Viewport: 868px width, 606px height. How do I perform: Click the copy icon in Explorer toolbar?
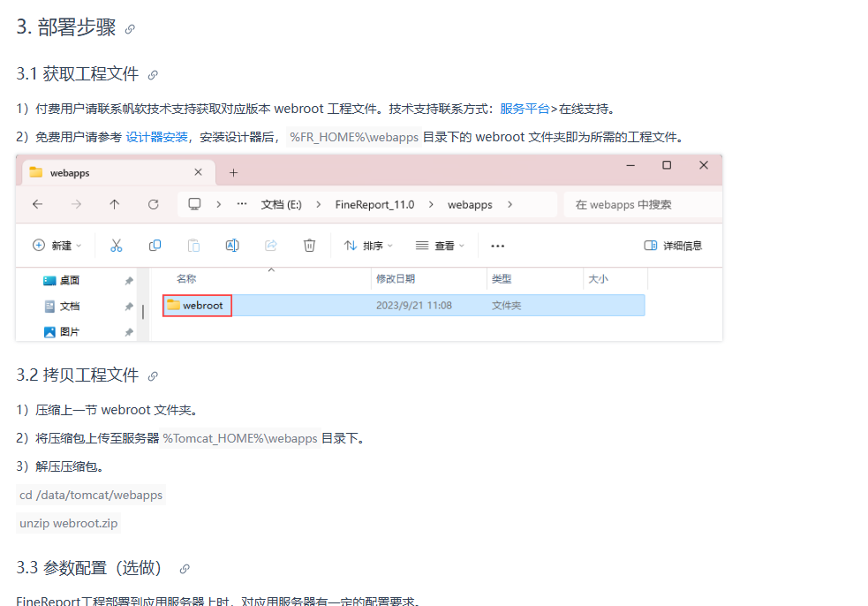[155, 246]
